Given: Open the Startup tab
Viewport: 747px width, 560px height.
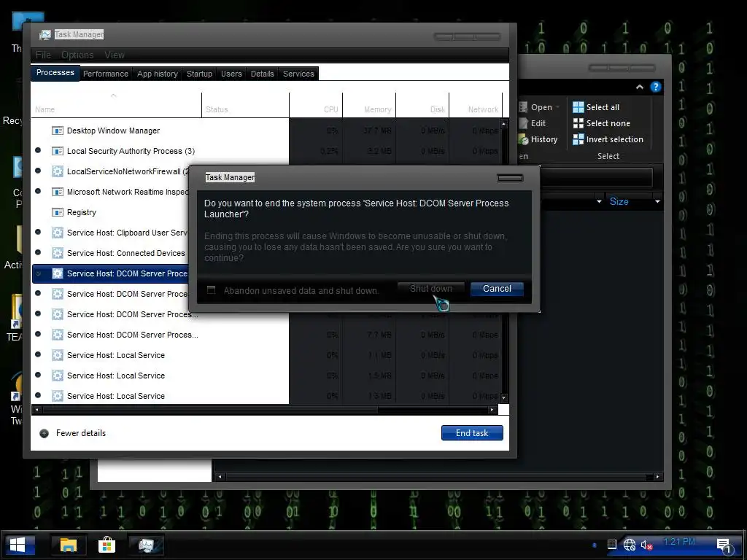Looking at the screenshot, I should (x=199, y=74).
